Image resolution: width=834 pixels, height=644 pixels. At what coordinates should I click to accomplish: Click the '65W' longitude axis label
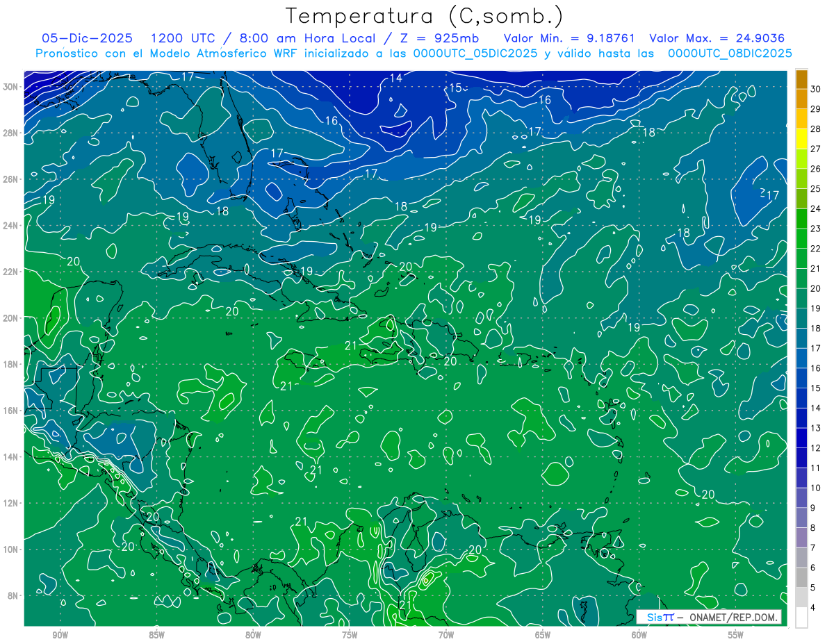(543, 634)
